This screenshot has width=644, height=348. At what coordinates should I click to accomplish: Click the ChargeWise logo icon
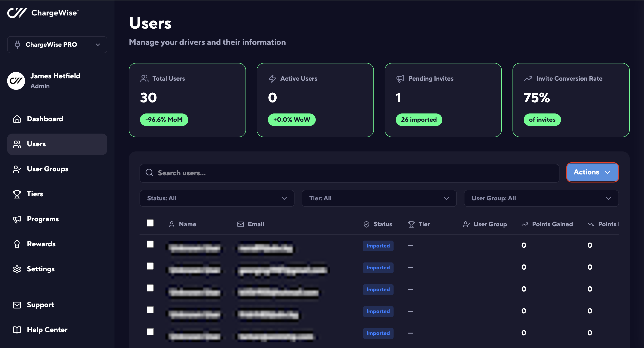pyautogui.click(x=17, y=13)
